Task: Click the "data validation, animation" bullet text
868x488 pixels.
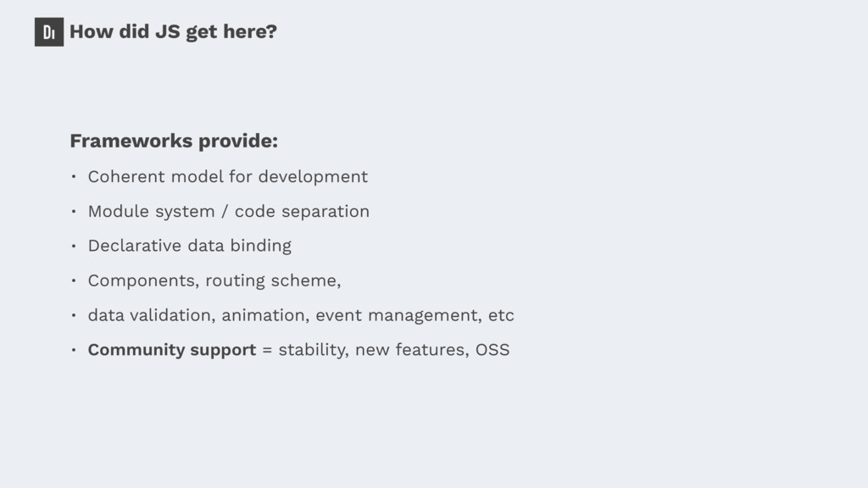Action: (197, 315)
